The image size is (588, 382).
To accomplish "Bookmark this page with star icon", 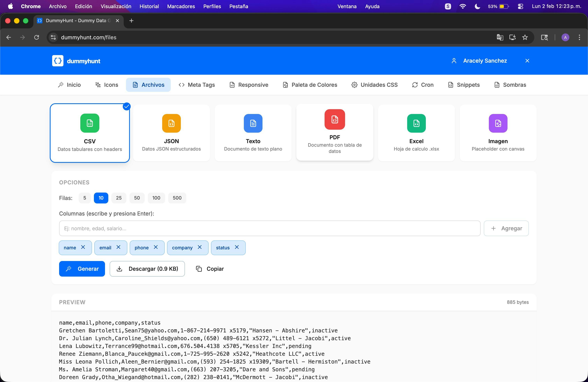I will click(x=525, y=37).
